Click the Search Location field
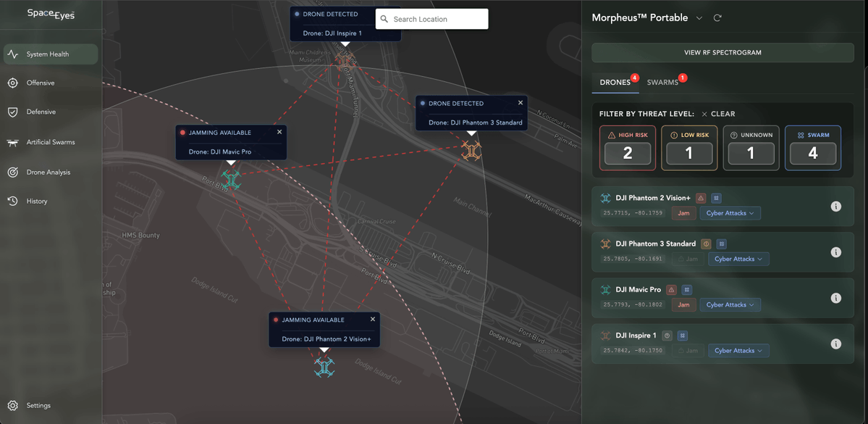 431,19
